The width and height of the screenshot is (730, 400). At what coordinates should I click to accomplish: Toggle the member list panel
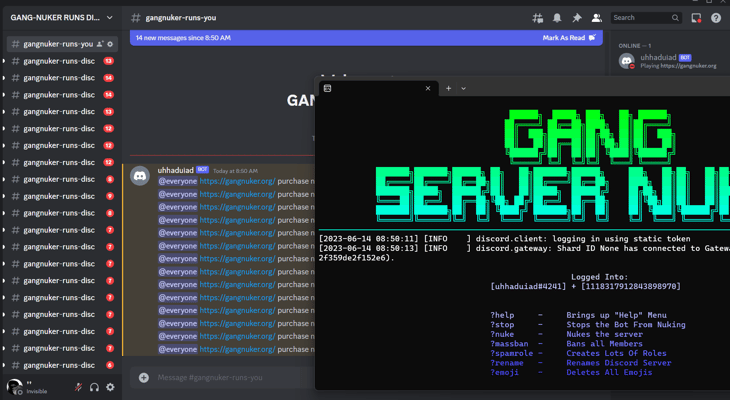pos(596,18)
